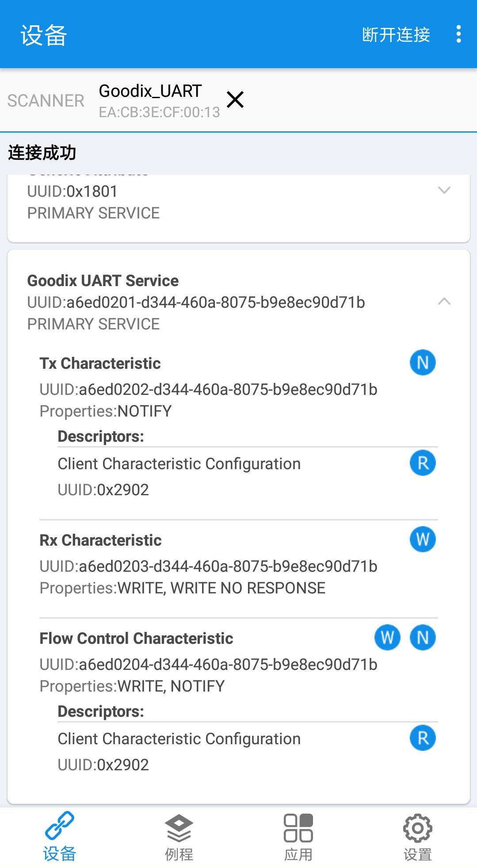The width and height of the screenshot is (477, 868).
Task: Switch to the SCANNER tab
Action: 46,101
